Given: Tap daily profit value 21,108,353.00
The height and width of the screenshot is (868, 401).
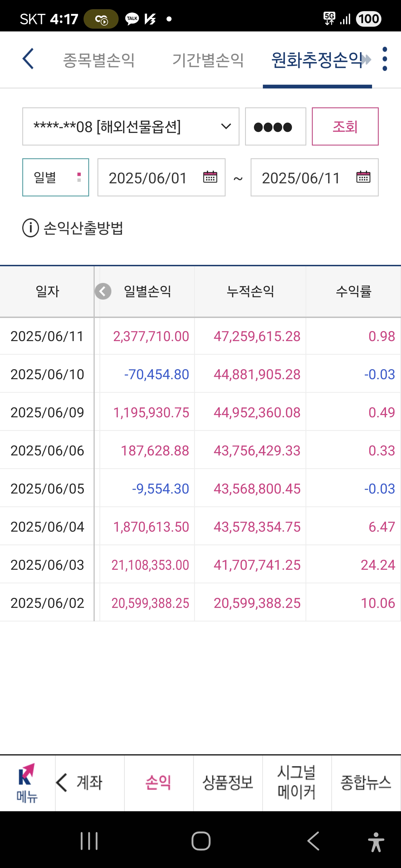Looking at the screenshot, I should click(x=150, y=565).
